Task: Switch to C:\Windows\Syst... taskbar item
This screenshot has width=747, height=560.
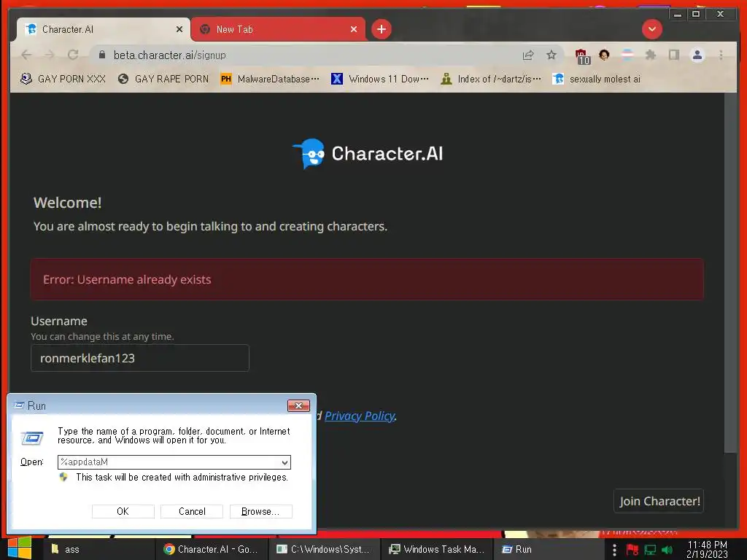Action: [325, 550]
